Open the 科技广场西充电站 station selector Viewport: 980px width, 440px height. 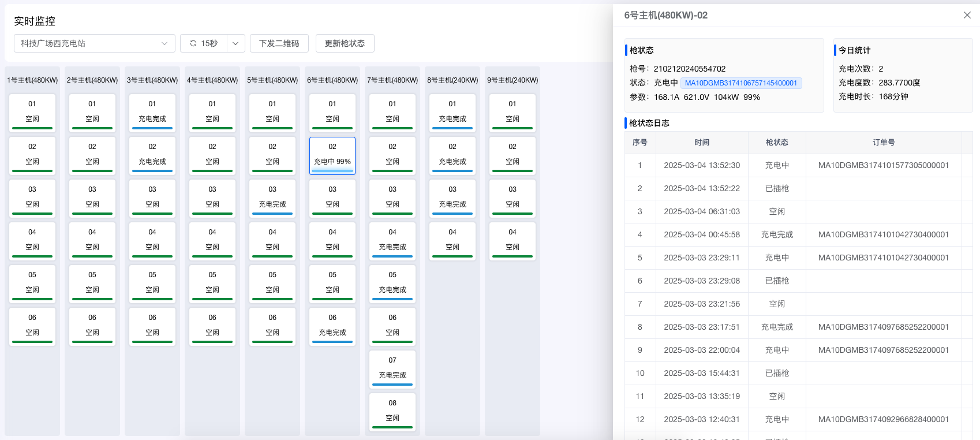(95, 43)
